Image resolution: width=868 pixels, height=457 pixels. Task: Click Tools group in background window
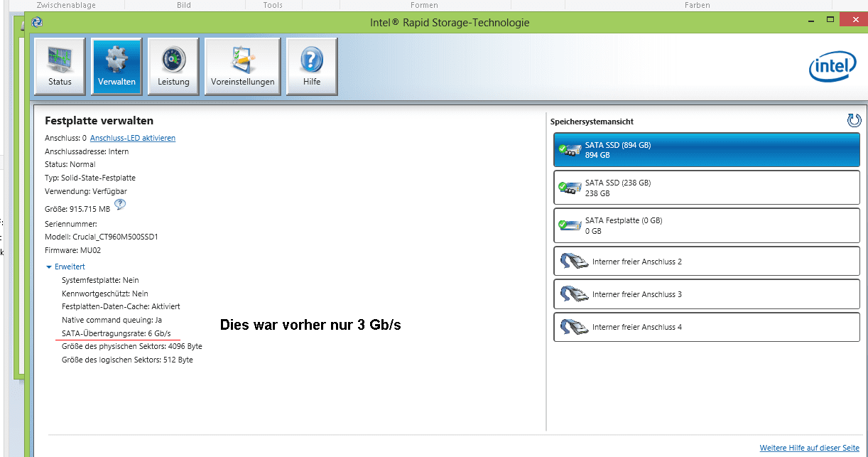pos(273,5)
